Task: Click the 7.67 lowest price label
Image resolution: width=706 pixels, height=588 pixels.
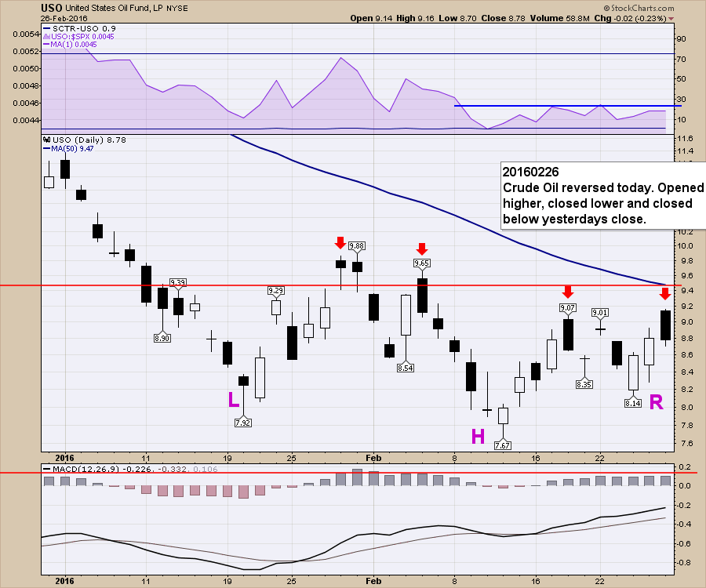Action: point(502,446)
